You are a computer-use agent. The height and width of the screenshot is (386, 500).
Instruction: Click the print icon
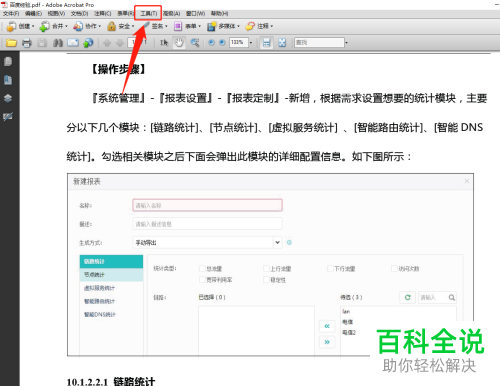click(x=27, y=43)
